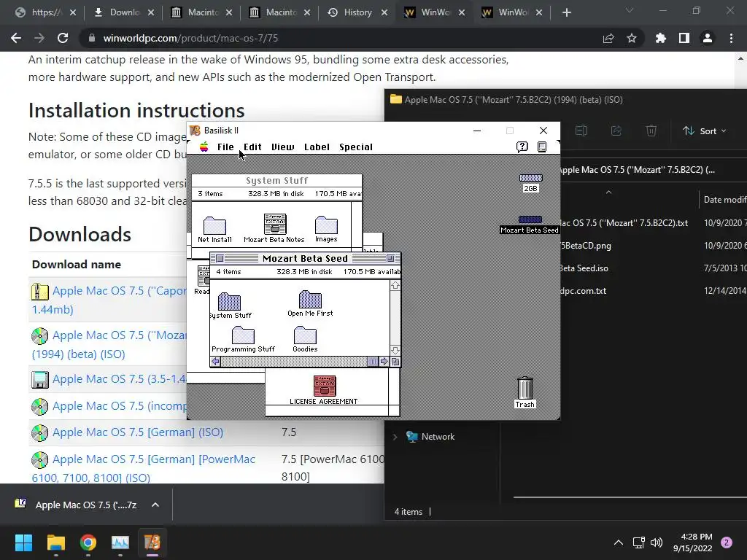
Task: Click the down scroll arrow in Mozart Beta Seed
Action: click(x=395, y=351)
